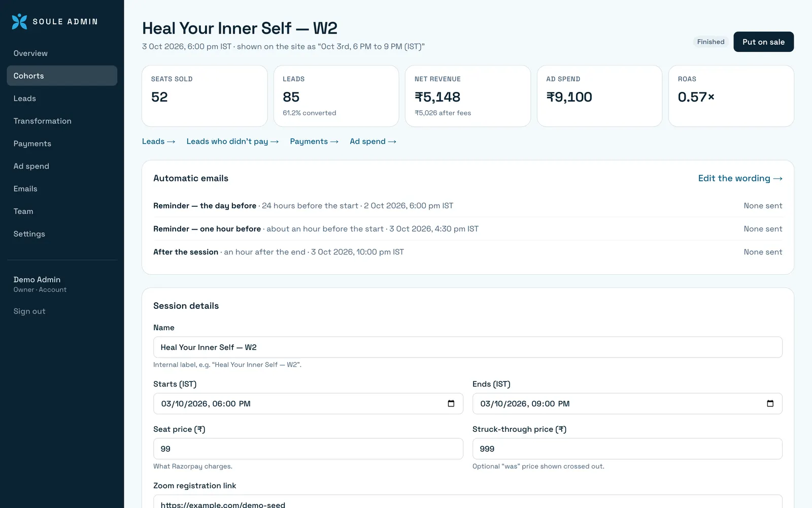Follow the Payments arrow link below stats

coord(314,141)
